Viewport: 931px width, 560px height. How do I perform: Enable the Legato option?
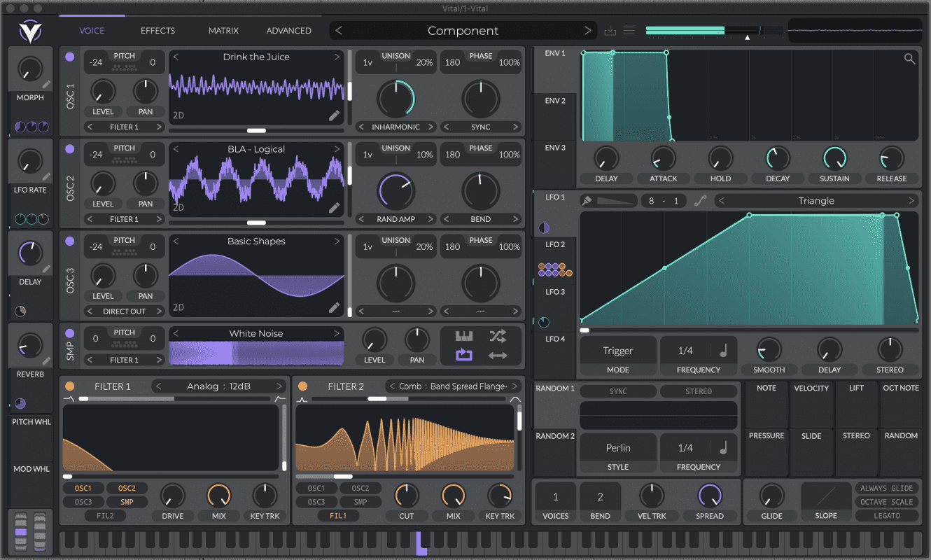pyautogui.click(x=887, y=515)
